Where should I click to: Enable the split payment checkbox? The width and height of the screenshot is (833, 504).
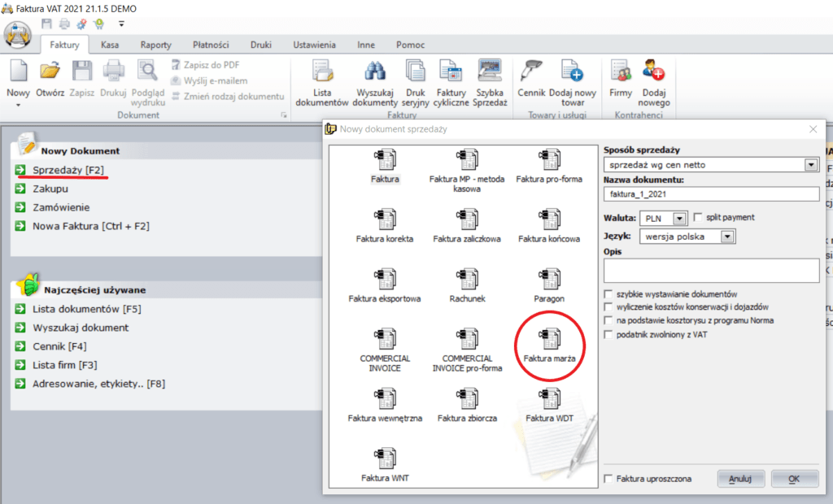pos(699,218)
